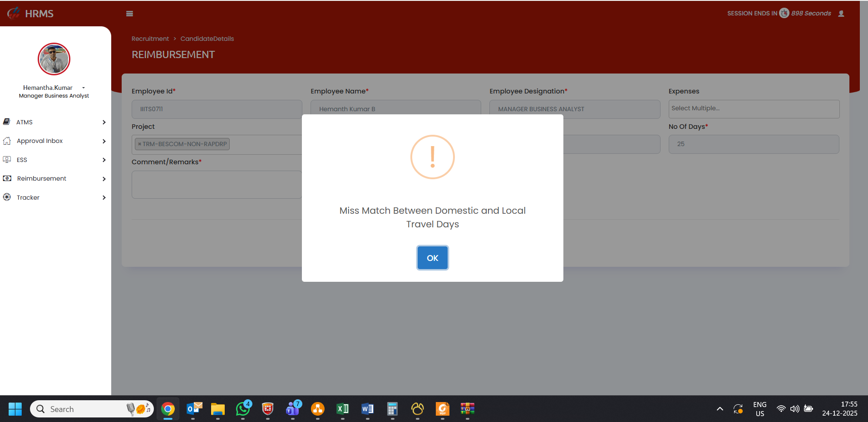Screen dimensions: 868x422
Task: Click the No Of Days field
Action: pos(754,144)
